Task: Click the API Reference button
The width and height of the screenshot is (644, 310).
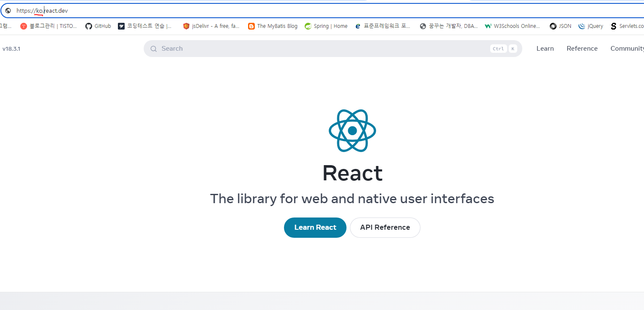Action: coord(385,228)
